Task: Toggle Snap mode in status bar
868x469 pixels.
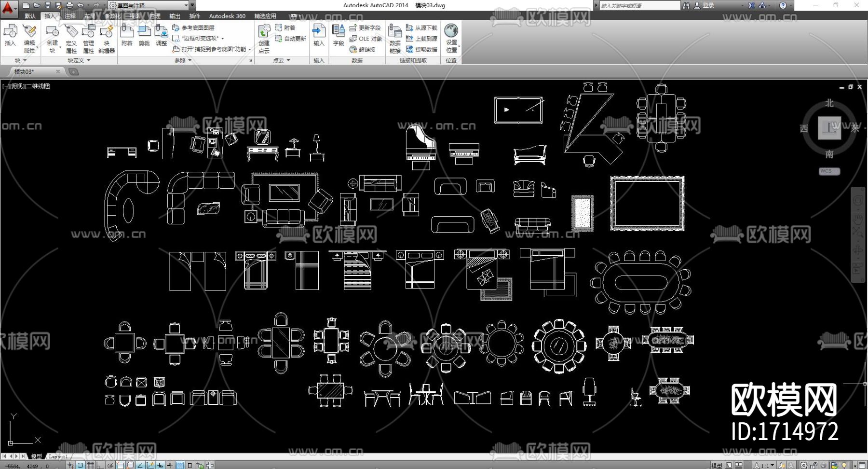Action: coord(80,465)
